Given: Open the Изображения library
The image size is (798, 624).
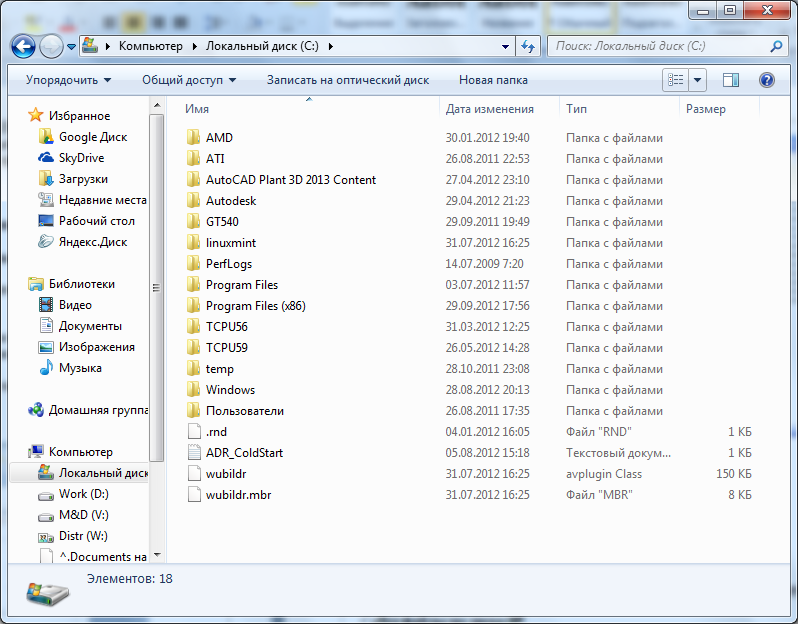Looking at the screenshot, I should (x=87, y=347).
